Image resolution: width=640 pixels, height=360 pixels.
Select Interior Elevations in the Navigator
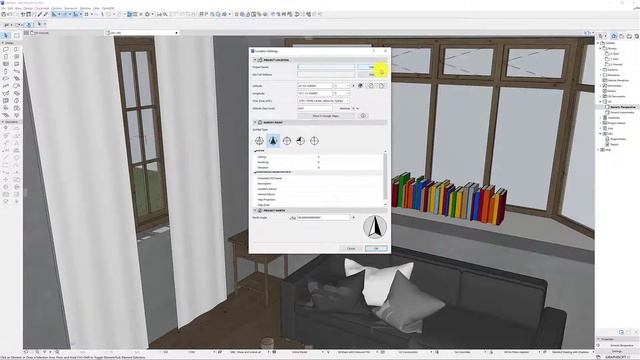pos(616,80)
